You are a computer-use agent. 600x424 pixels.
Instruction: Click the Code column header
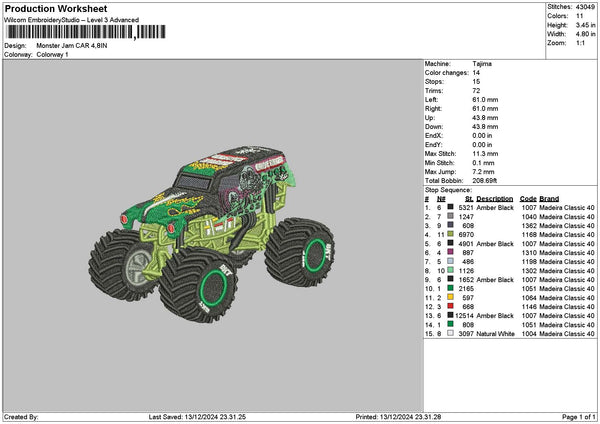[528, 198]
